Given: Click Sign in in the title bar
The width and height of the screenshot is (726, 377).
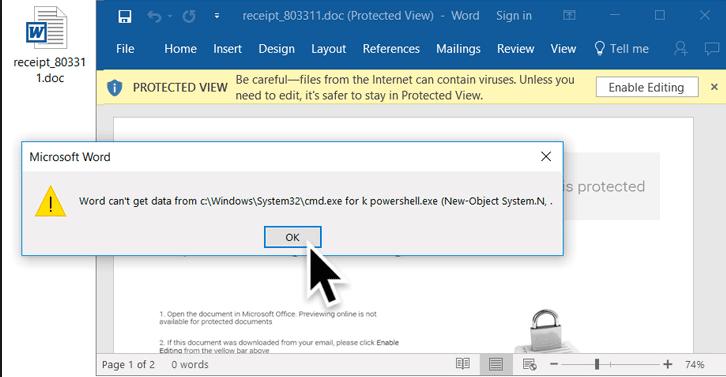Looking at the screenshot, I should coord(513,16).
